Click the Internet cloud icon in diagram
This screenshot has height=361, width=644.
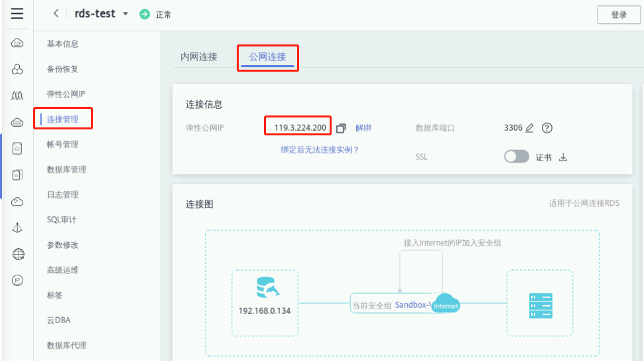(446, 303)
